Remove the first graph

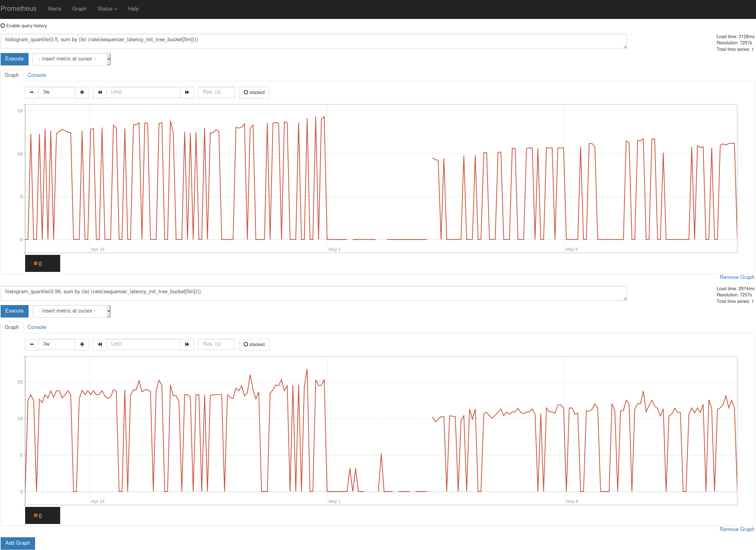[x=737, y=277]
